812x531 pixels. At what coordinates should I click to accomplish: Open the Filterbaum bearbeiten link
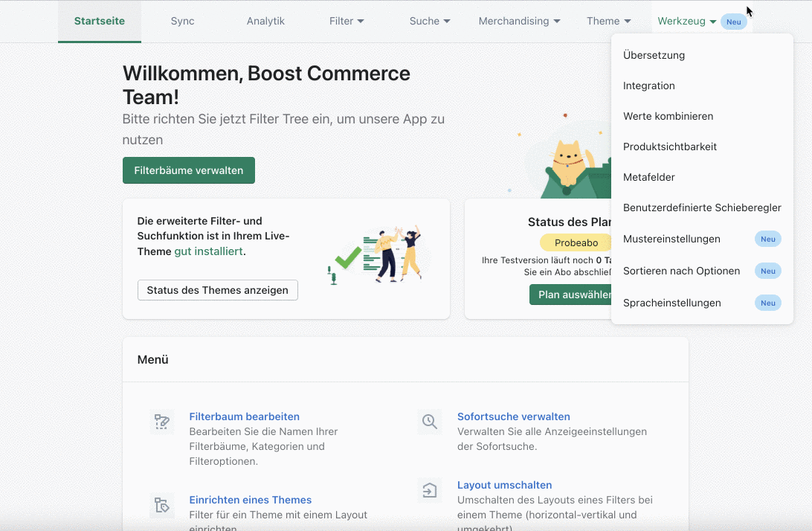point(245,416)
